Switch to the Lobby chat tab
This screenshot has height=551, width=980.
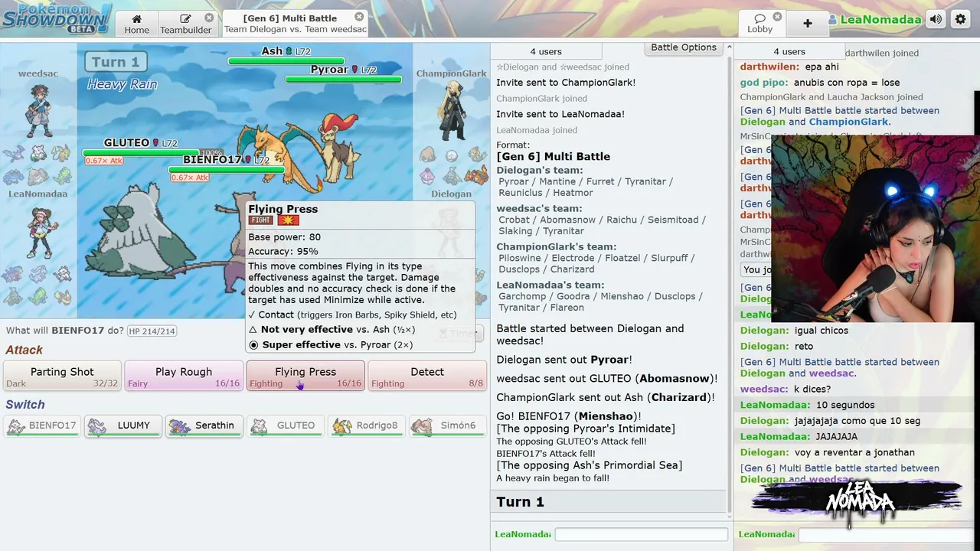760,23
